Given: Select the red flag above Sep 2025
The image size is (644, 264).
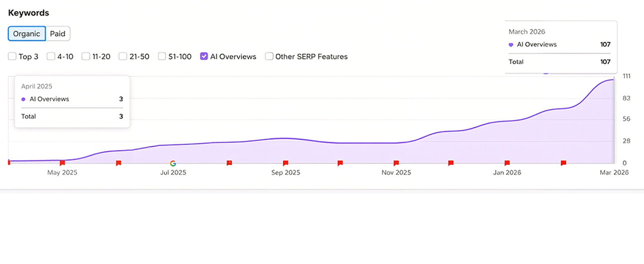Looking at the screenshot, I should tap(286, 163).
